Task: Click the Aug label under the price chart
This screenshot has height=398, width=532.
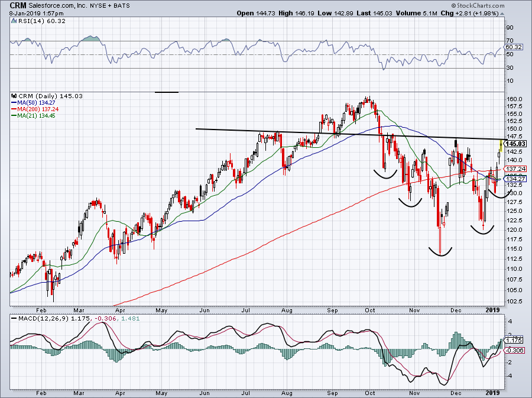Action: tap(287, 310)
